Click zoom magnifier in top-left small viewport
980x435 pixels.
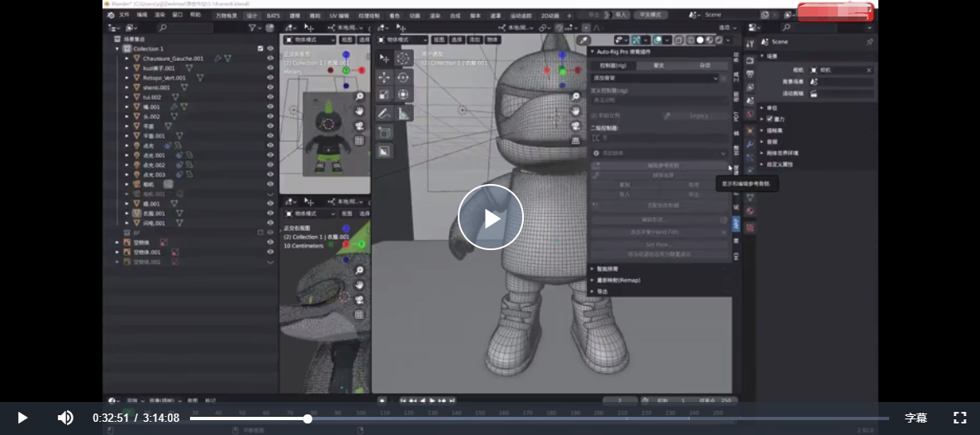coord(359,97)
